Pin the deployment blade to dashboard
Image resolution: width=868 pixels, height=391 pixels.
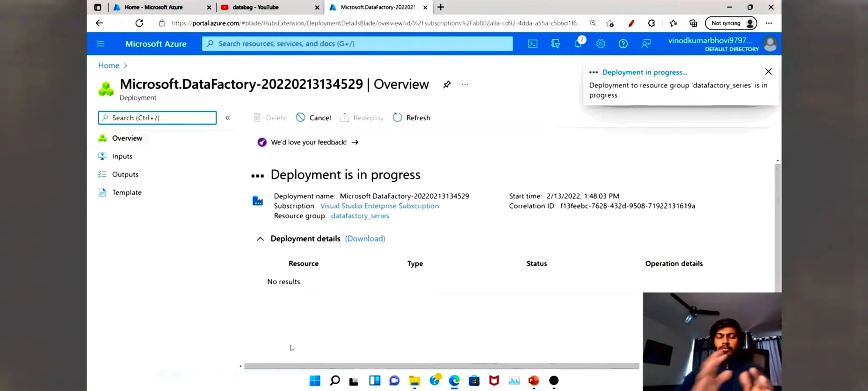[x=447, y=84]
